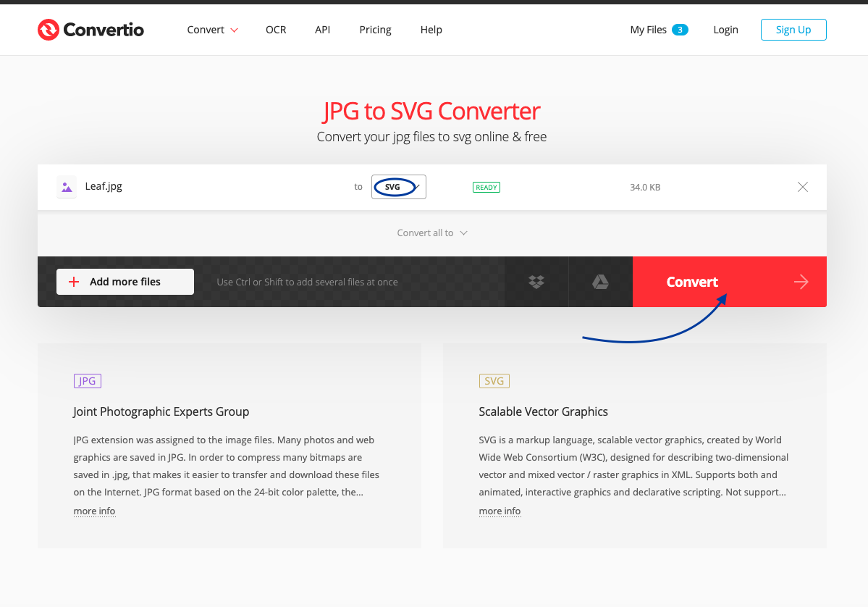
Task: Click the 34.0 KB file size
Action: [645, 187]
